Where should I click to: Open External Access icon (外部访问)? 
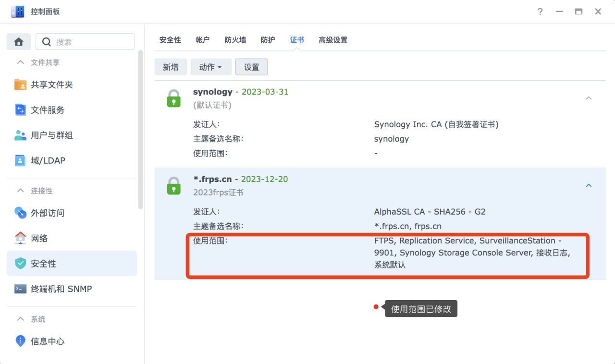pos(20,213)
